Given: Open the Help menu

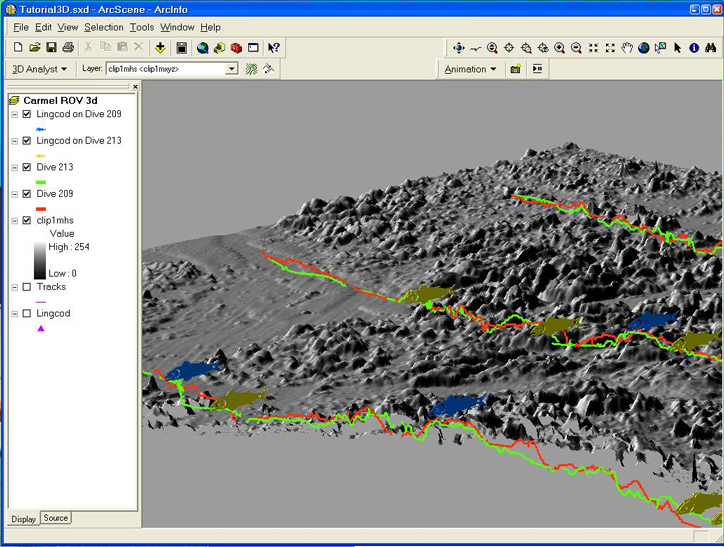Looking at the screenshot, I should tap(211, 27).
